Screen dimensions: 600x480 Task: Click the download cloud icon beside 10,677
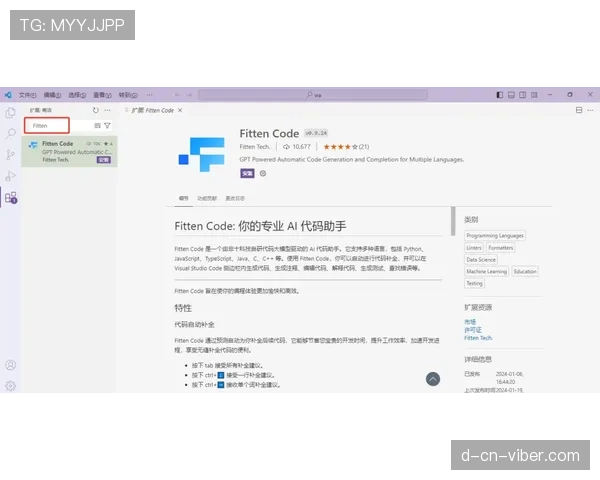[286, 147]
